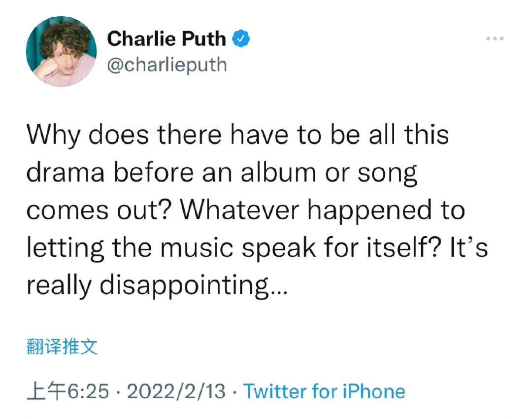Viewport: 532px width, 419px height.
Task: Open the three-dot more options menu
Action: (495, 38)
